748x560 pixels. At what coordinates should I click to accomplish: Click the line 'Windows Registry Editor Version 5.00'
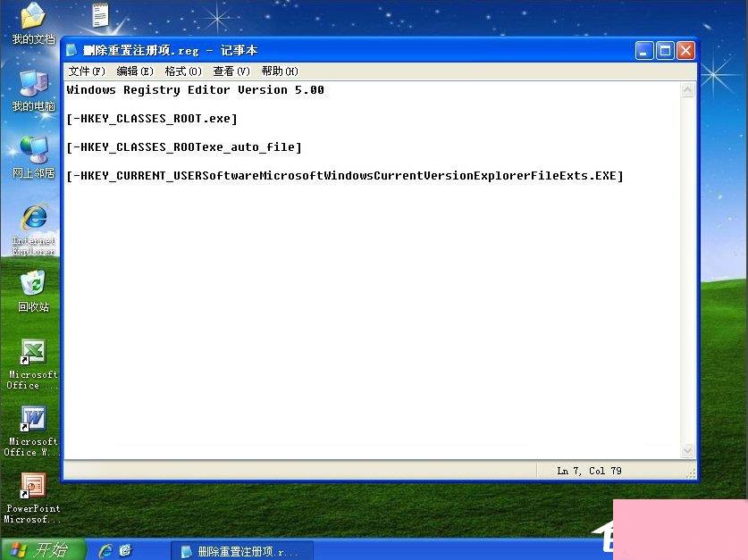pyautogui.click(x=195, y=89)
